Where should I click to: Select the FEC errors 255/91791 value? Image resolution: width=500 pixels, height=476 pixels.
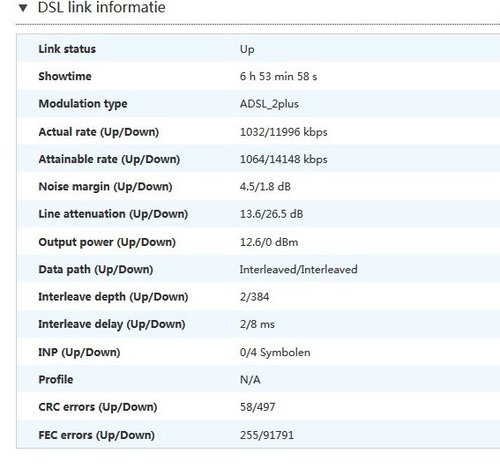[x=267, y=435]
